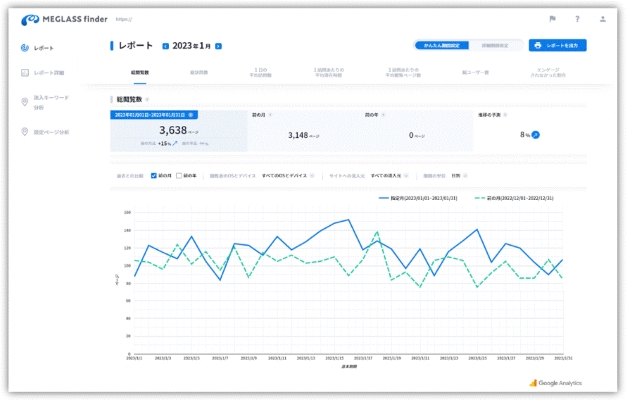The image size is (628, 400).
Task: Uncheck the 前の月 comparison checkbox
Action: click(x=153, y=176)
